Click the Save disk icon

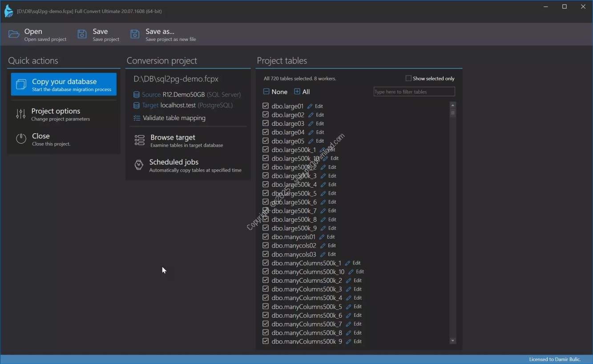click(82, 34)
